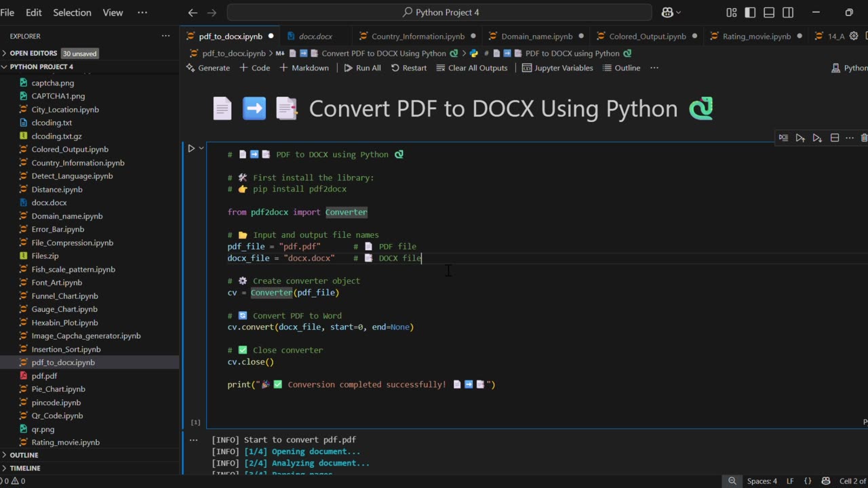Split cell icon in cell toolbar
The image size is (868, 488).
(835, 138)
